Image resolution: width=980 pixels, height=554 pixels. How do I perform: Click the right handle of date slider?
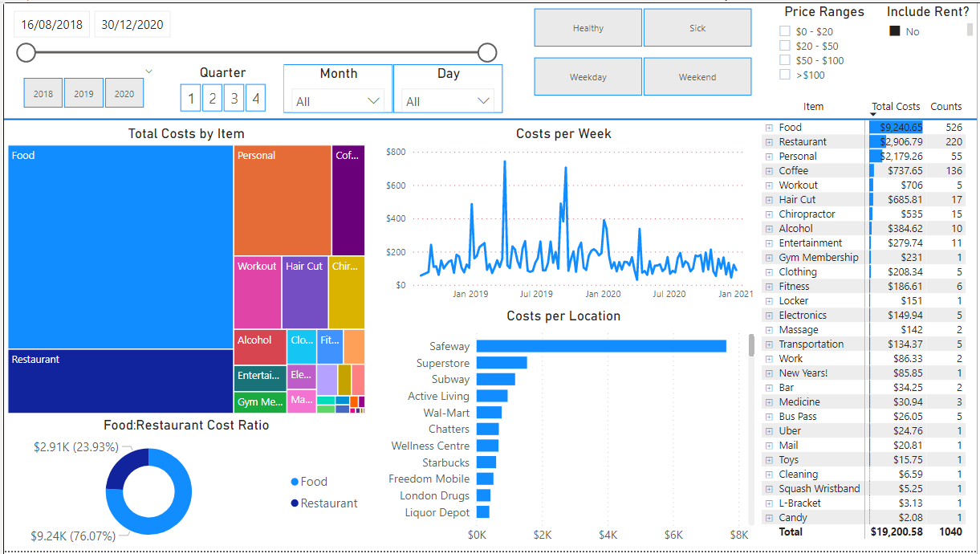[x=487, y=53]
